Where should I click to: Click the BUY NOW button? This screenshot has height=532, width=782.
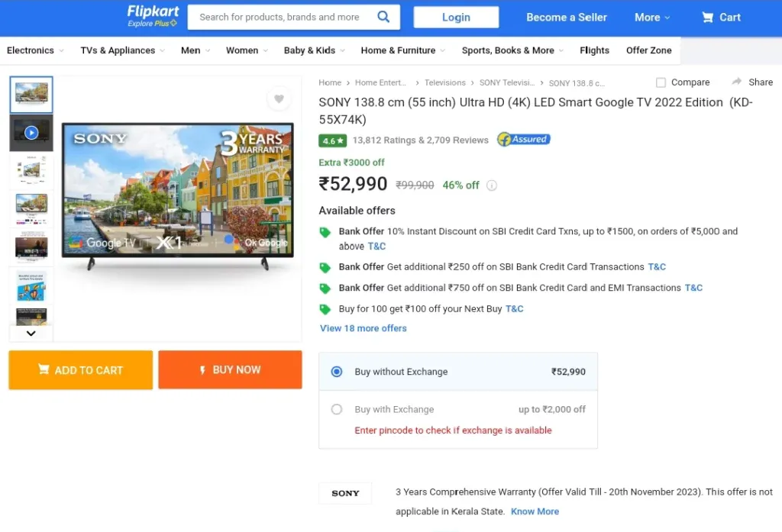click(230, 369)
